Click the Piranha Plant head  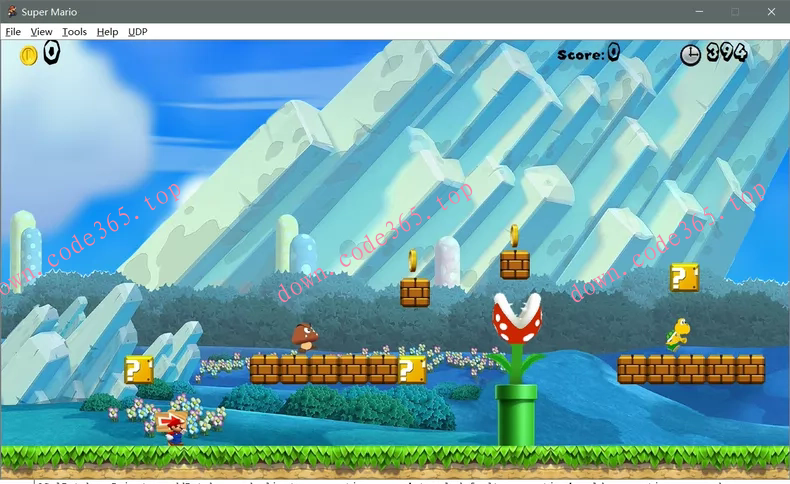[x=517, y=317]
